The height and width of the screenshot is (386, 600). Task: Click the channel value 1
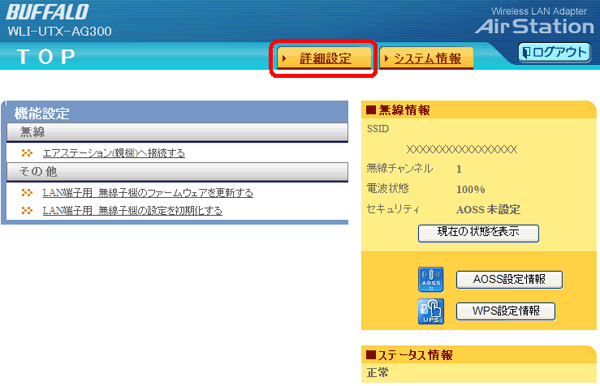tap(459, 169)
